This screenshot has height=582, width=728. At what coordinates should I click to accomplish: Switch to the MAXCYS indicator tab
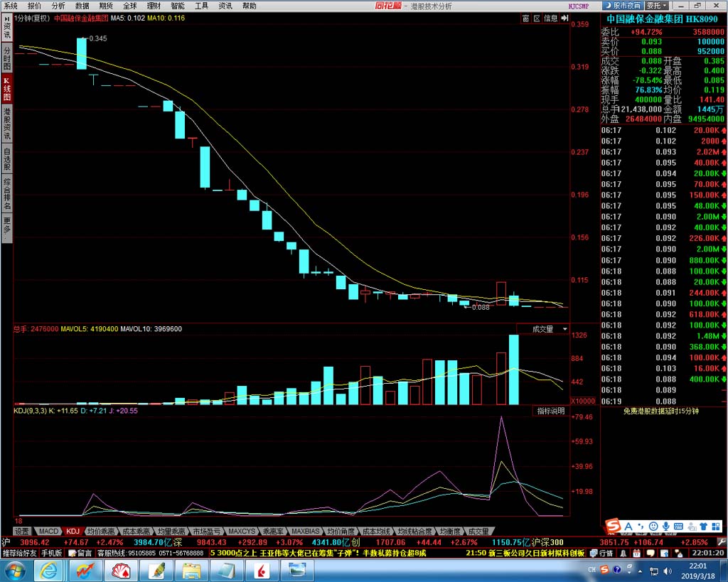[x=242, y=531]
